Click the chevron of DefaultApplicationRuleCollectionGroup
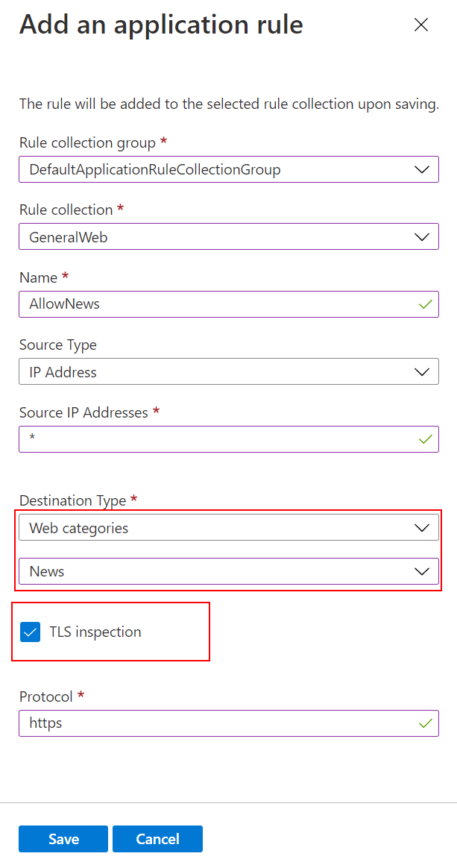This screenshot has width=457, height=868. click(421, 169)
